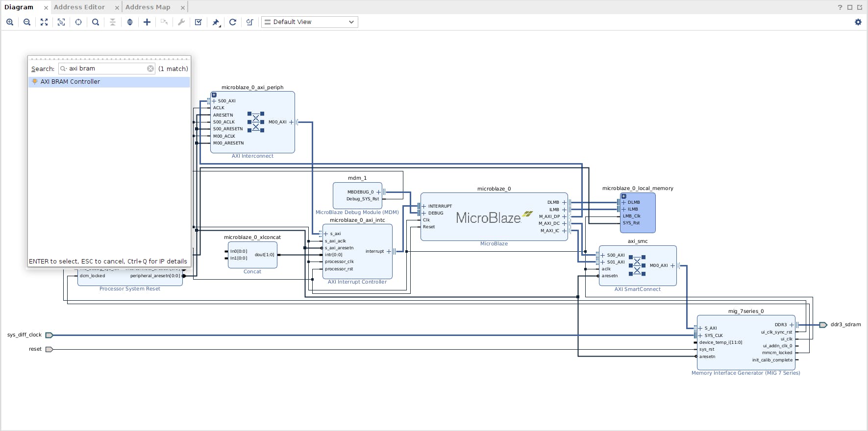
Task: Click the greyed Collapse All icon
Action: click(x=113, y=22)
